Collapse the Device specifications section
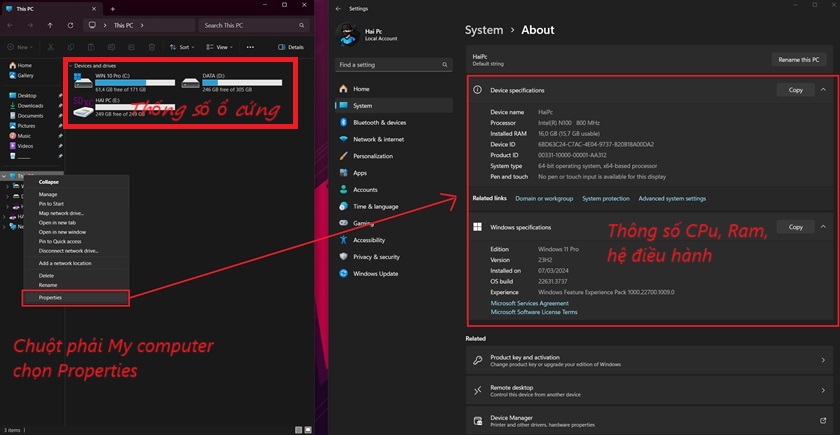Viewport: 840px width, 435px height. pos(824,89)
